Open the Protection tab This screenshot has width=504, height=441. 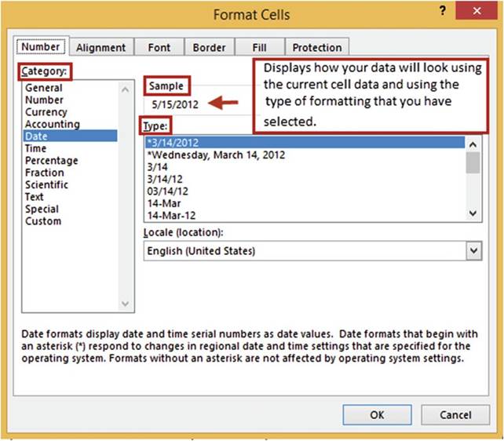[317, 48]
